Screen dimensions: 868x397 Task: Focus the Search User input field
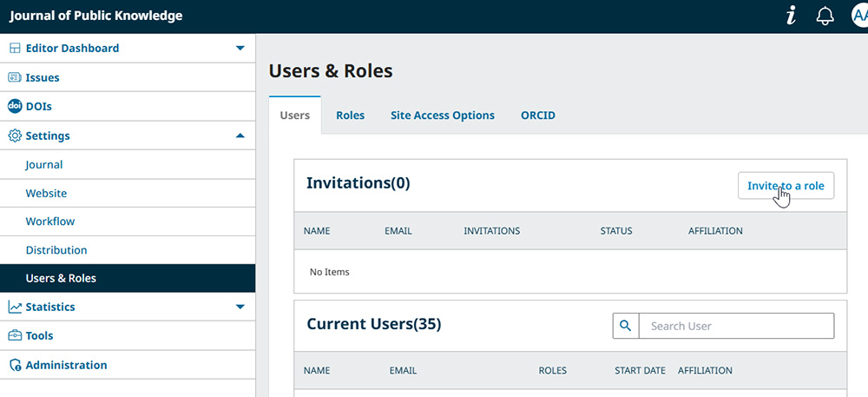pyautogui.click(x=736, y=326)
